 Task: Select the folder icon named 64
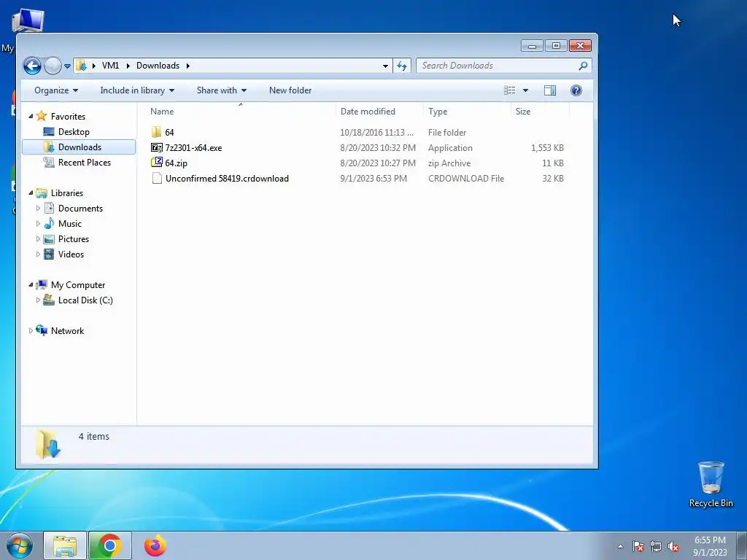point(156,133)
